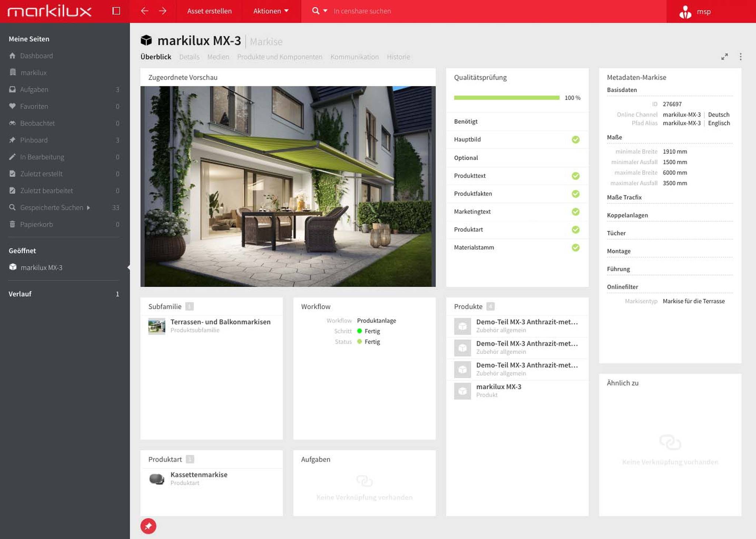
Task: Click the red pin floating button
Action: (x=148, y=526)
